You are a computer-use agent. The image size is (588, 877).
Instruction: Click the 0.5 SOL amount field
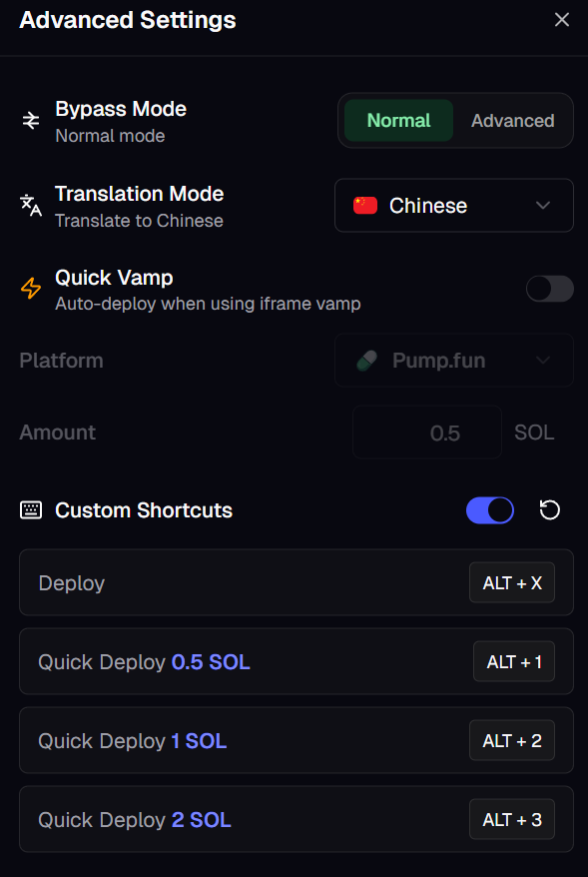point(427,433)
